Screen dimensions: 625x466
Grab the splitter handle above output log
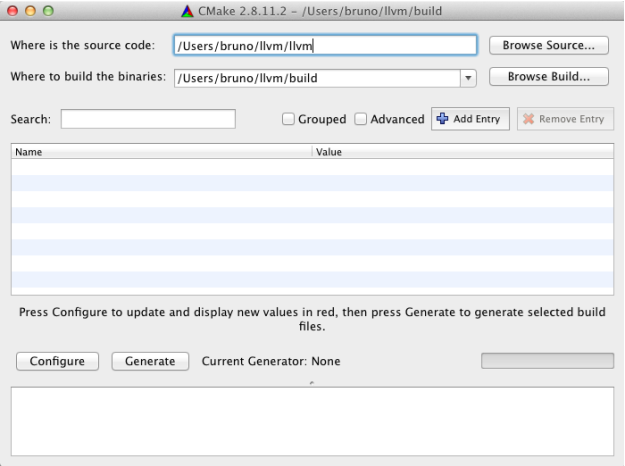pyautogui.click(x=312, y=383)
